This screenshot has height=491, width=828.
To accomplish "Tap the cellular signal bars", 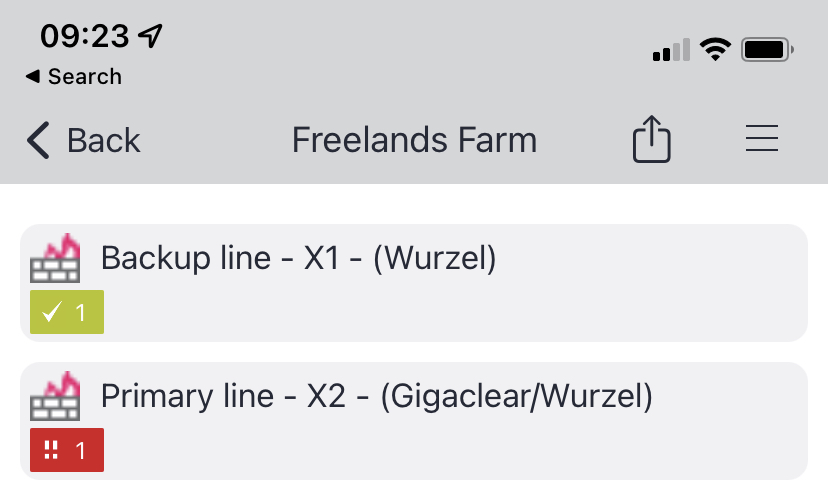I will [671, 50].
